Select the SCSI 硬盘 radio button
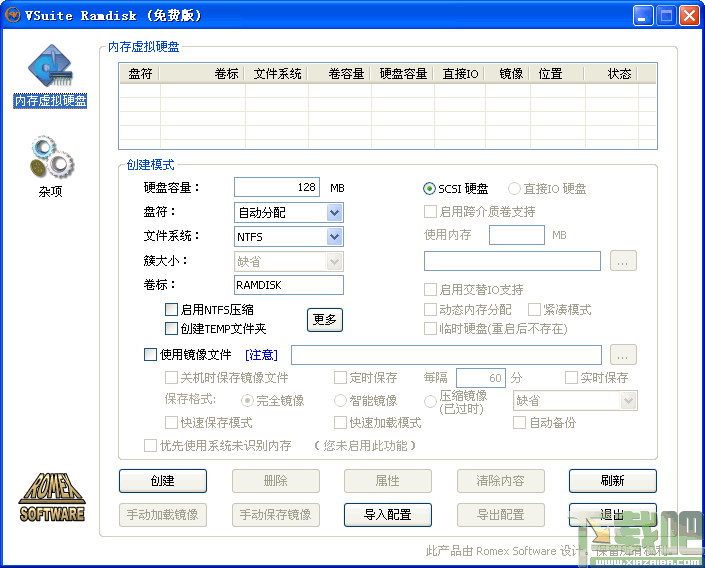705x568 pixels. tap(429, 188)
